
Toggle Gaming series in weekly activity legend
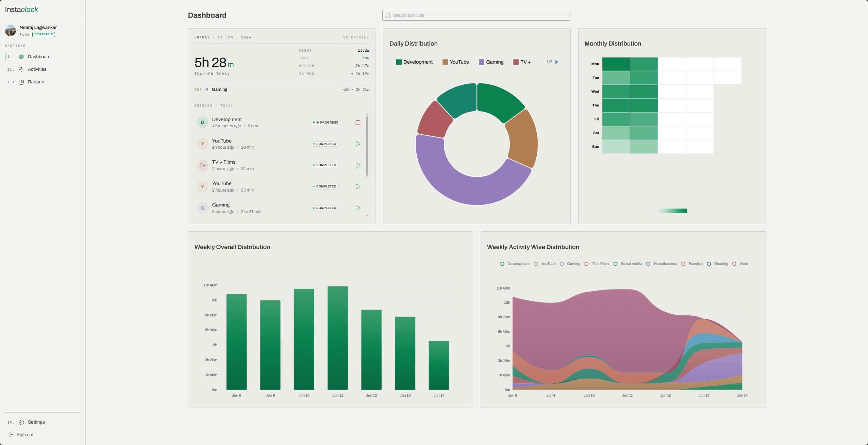pos(570,264)
